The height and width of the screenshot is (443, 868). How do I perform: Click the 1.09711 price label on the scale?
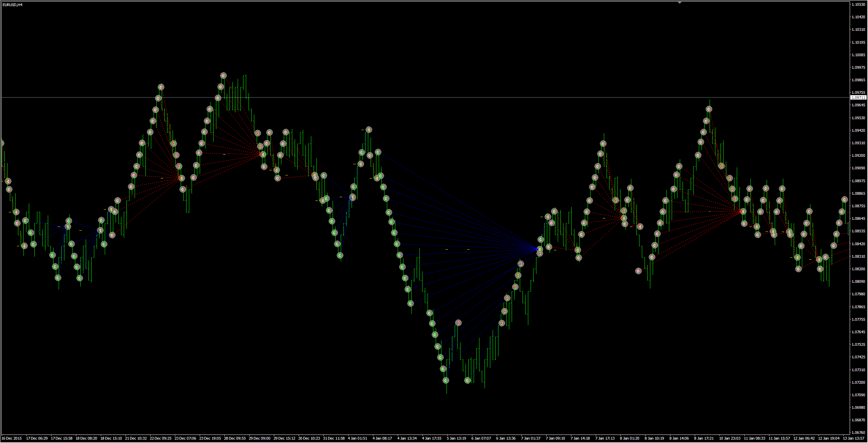click(x=859, y=98)
